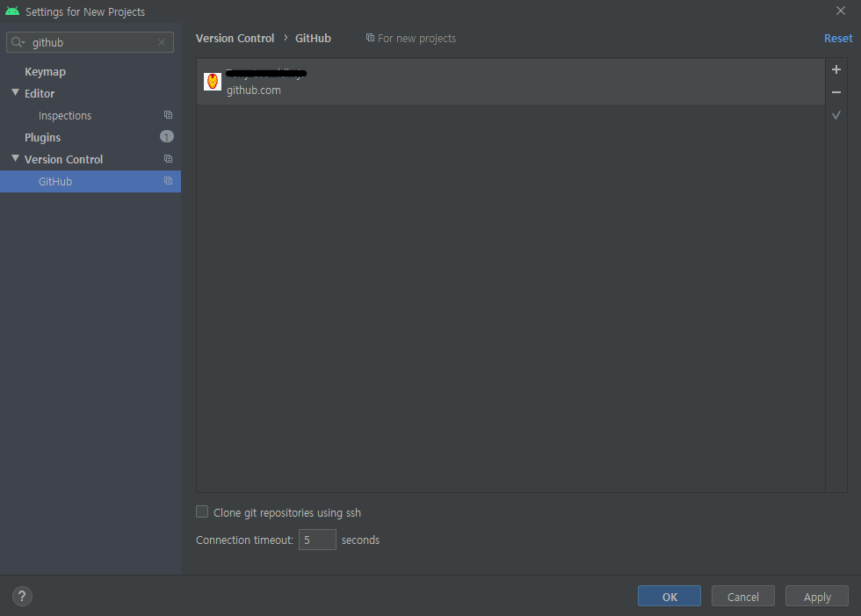Enable Clone git repositories using ssh

click(202, 511)
